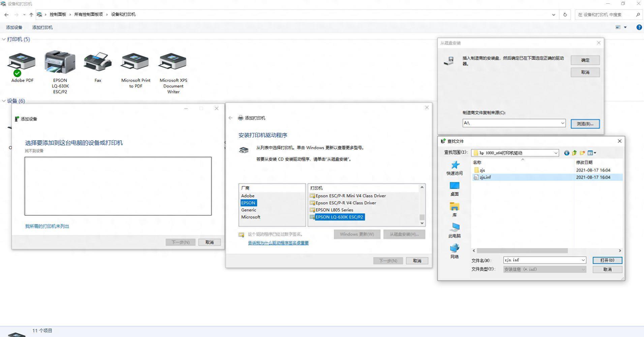Collapse the Devices (设备) group
Screen dimensions: 644x337
(x=4, y=101)
